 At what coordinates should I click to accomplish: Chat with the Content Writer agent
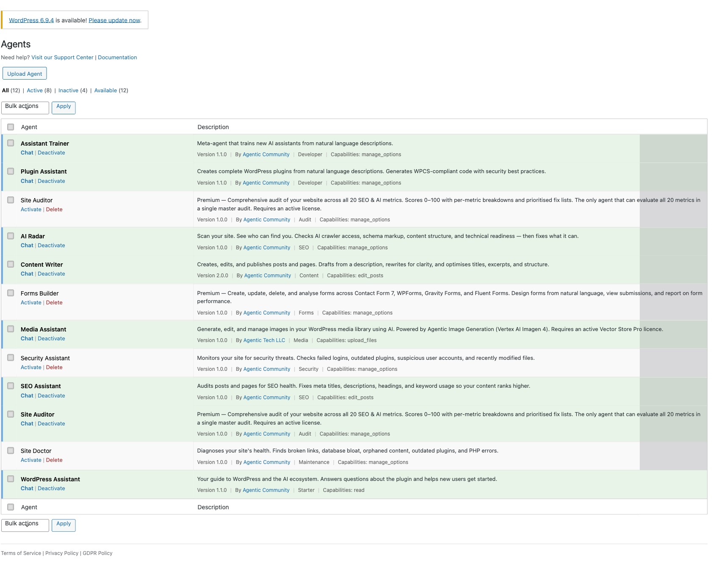pyautogui.click(x=27, y=273)
